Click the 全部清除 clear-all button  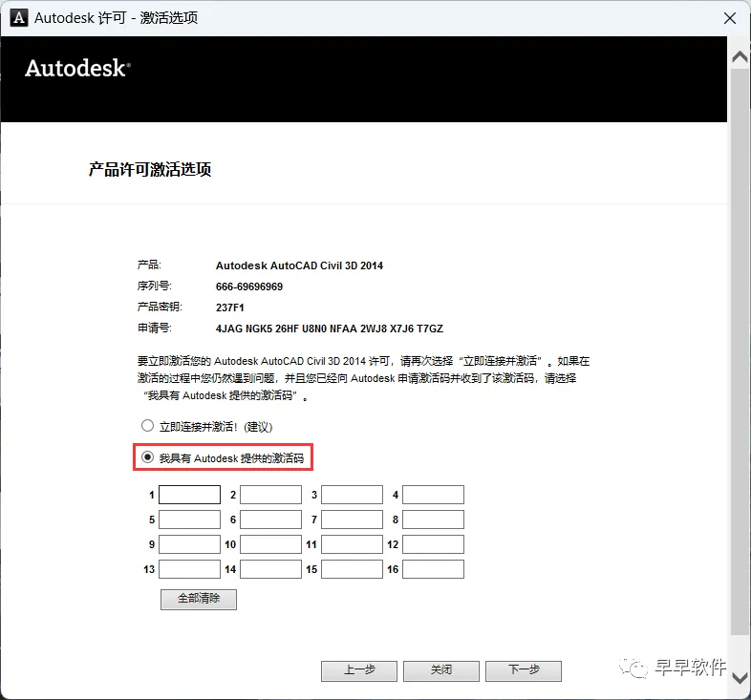coord(199,599)
